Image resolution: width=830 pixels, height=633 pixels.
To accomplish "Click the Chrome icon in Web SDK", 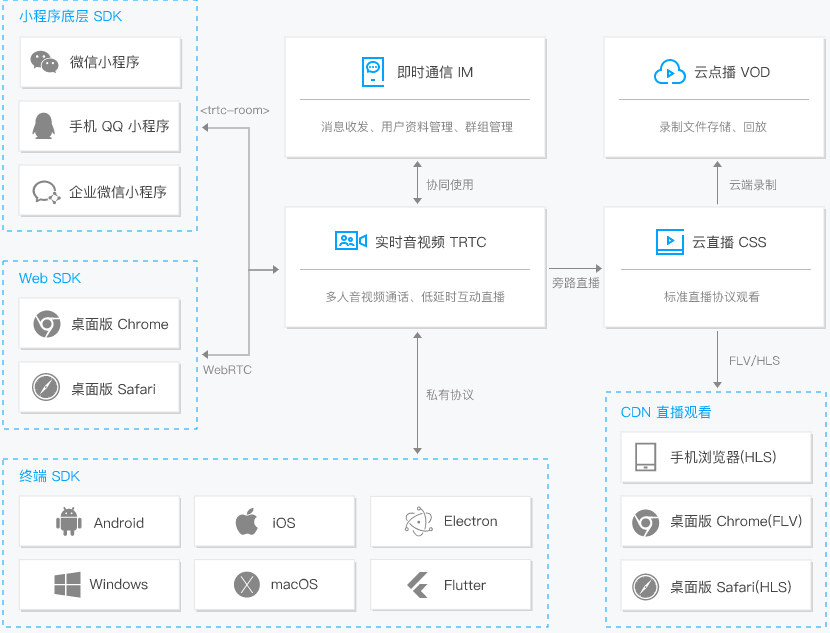I will (x=47, y=324).
